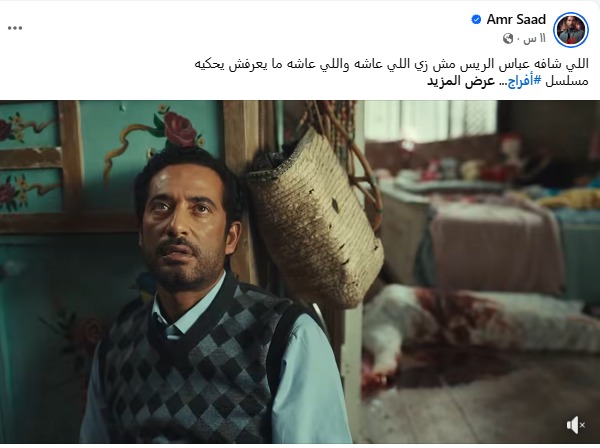Click the post timestamp ١١ س
This screenshot has width=600, height=448.
pos(534,39)
